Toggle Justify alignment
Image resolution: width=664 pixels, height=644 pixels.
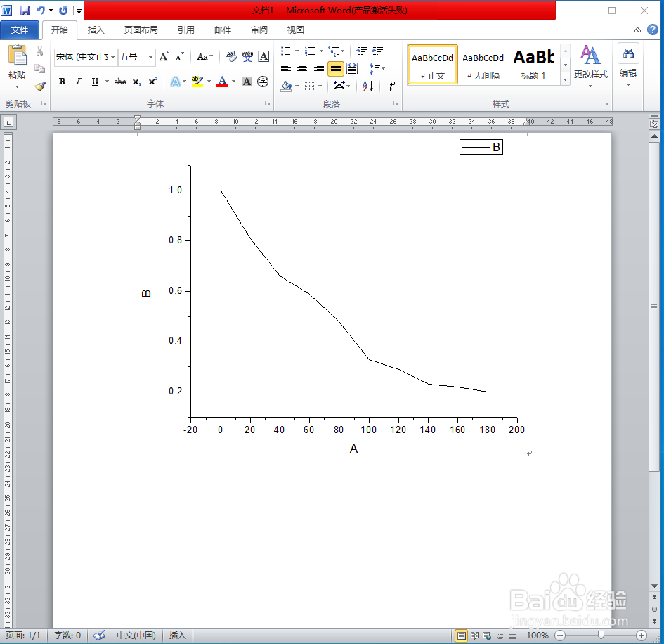pos(335,69)
